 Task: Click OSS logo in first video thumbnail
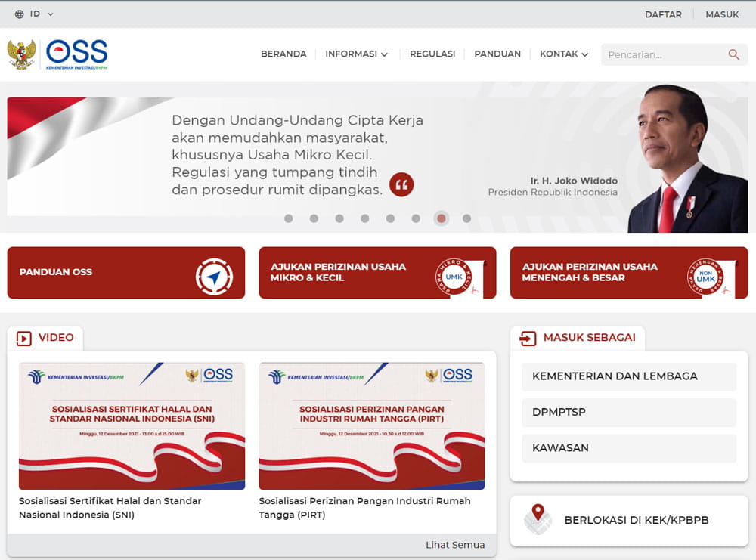[218, 375]
